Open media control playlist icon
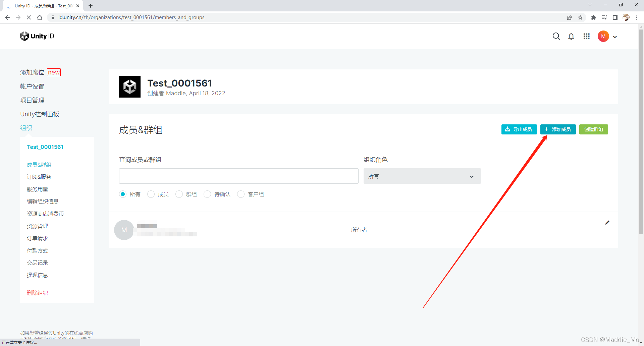The image size is (644, 346). coord(604,17)
